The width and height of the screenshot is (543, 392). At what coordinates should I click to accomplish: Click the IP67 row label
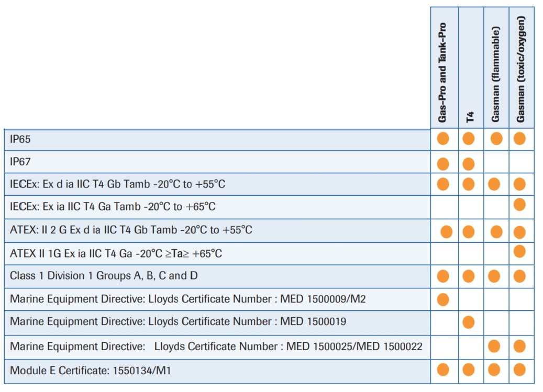(x=20, y=162)
